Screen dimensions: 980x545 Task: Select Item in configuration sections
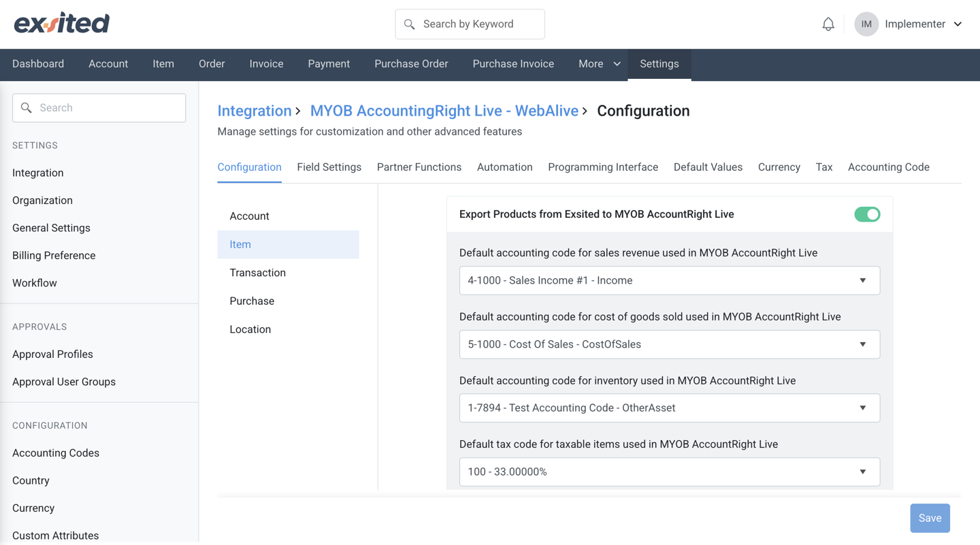pos(288,244)
